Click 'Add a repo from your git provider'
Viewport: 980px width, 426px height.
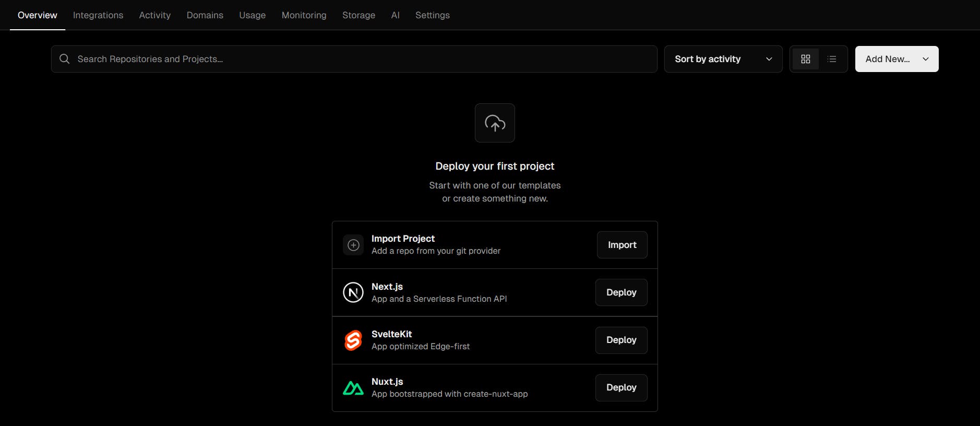click(436, 251)
